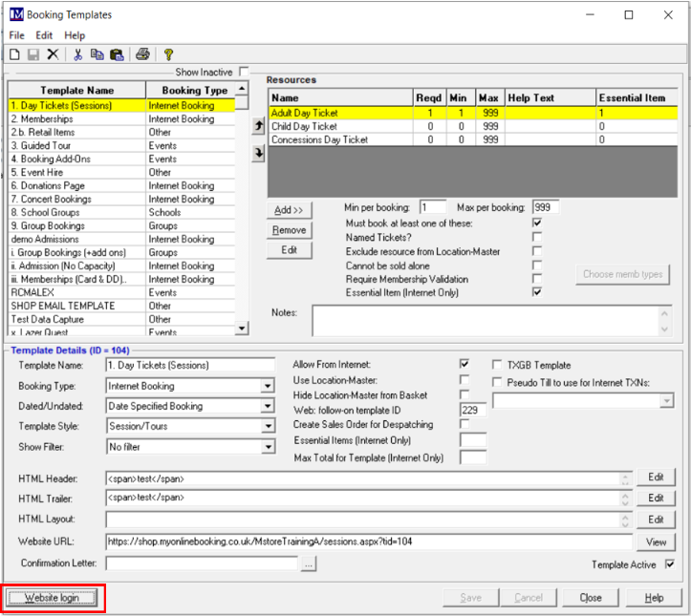Image resolution: width=691 pixels, height=616 pixels.
Task: Click the Copy toolbar icon
Action: click(x=97, y=55)
